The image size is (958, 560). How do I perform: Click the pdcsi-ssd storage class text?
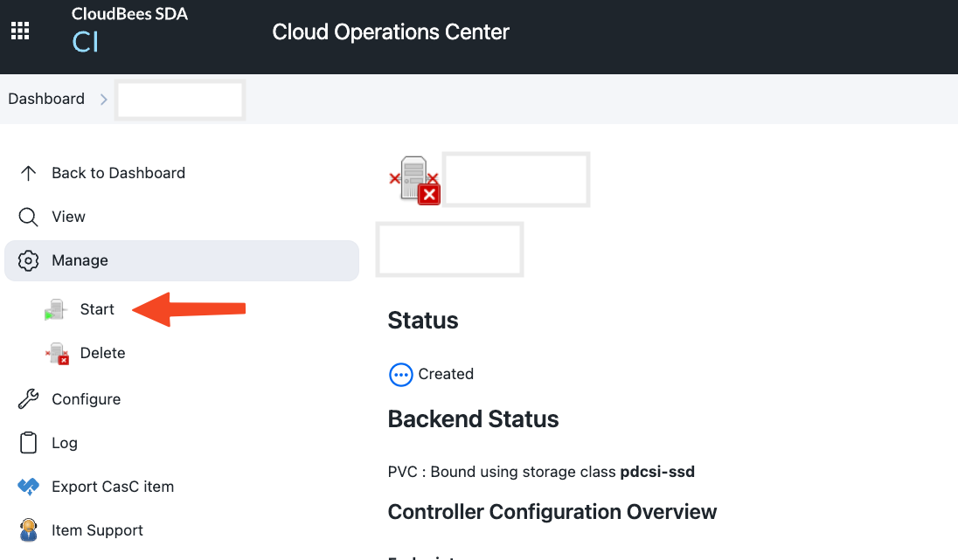tap(656, 472)
